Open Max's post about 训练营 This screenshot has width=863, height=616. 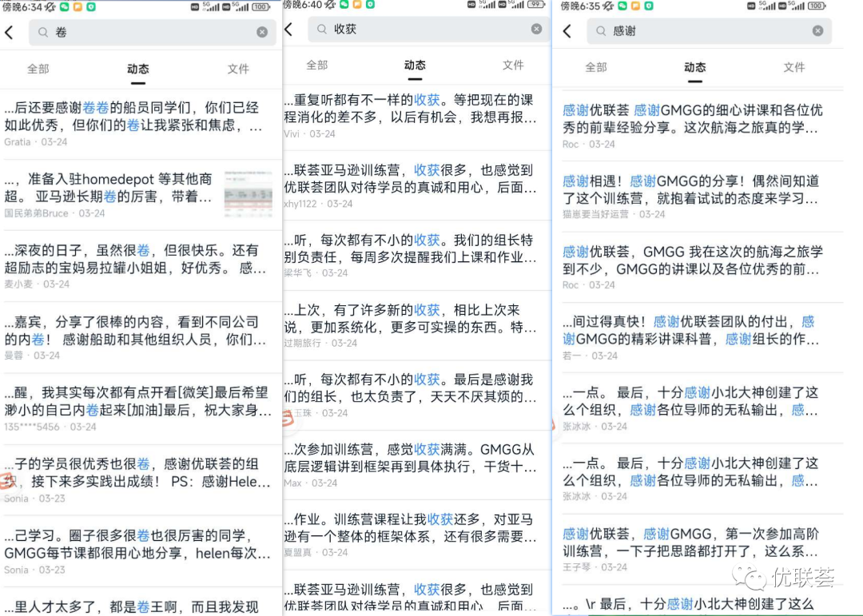click(x=417, y=465)
